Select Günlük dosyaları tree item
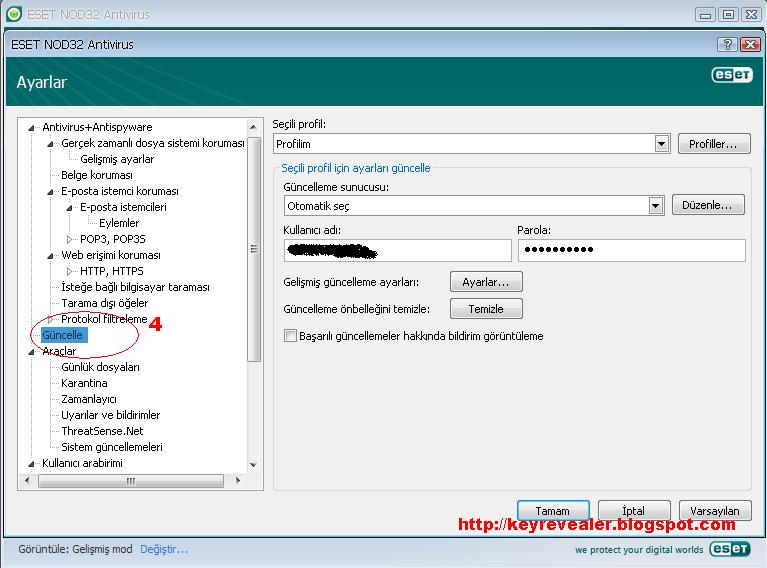767x568 pixels. click(100, 367)
